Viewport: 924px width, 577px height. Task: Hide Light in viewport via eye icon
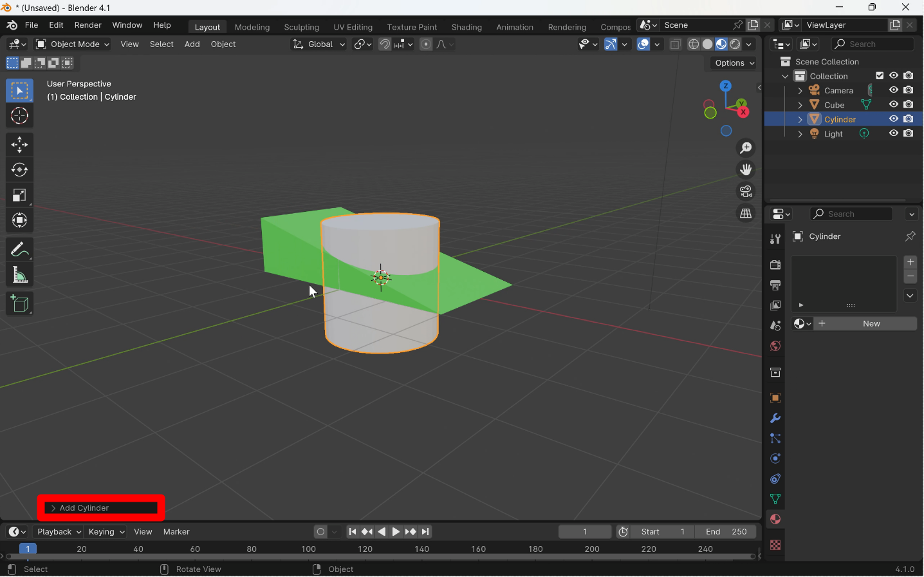pyautogui.click(x=894, y=133)
